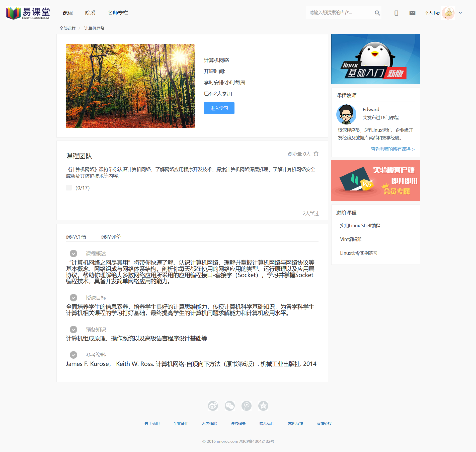This screenshot has height=452, width=476.
Task: Open the account dropdown arrow beside the avatar
Action: (x=460, y=13)
